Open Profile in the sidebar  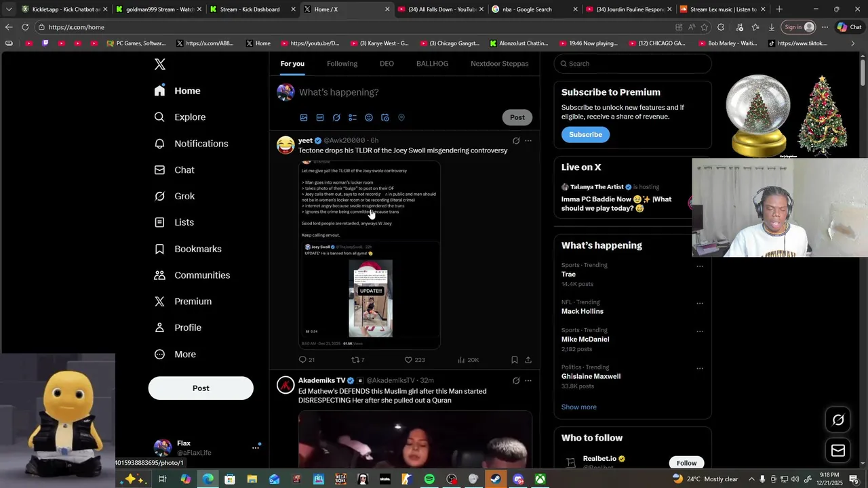178,327
